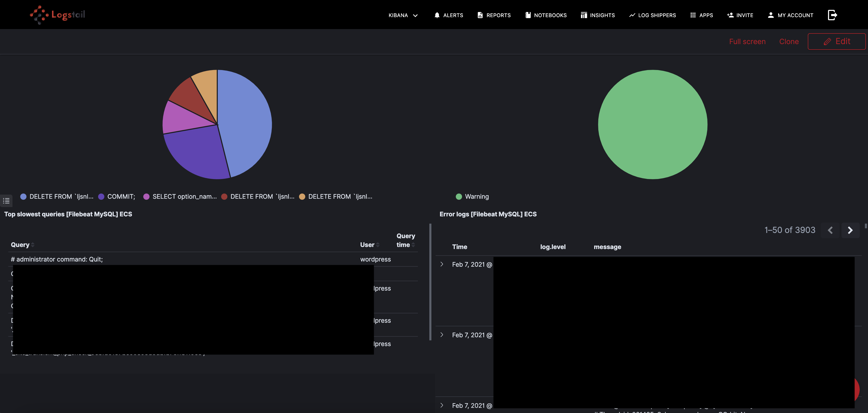Click the Reports document icon
This screenshot has height=413, width=868.
480,15
